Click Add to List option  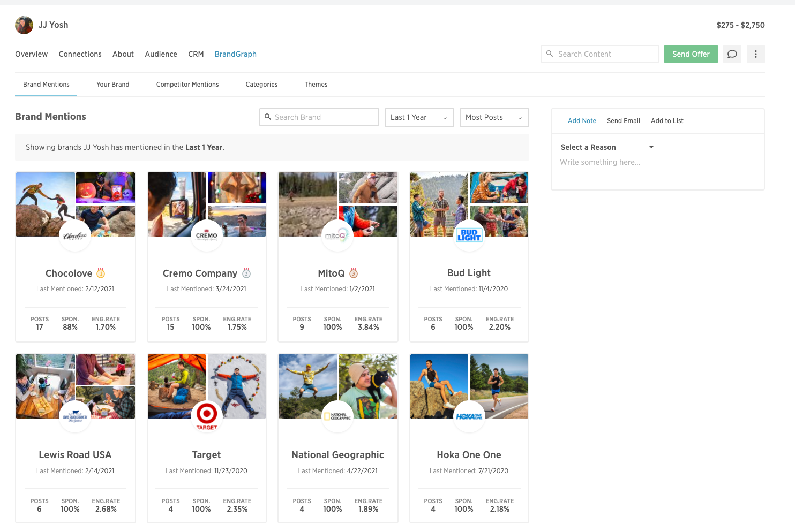pyautogui.click(x=667, y=121)
